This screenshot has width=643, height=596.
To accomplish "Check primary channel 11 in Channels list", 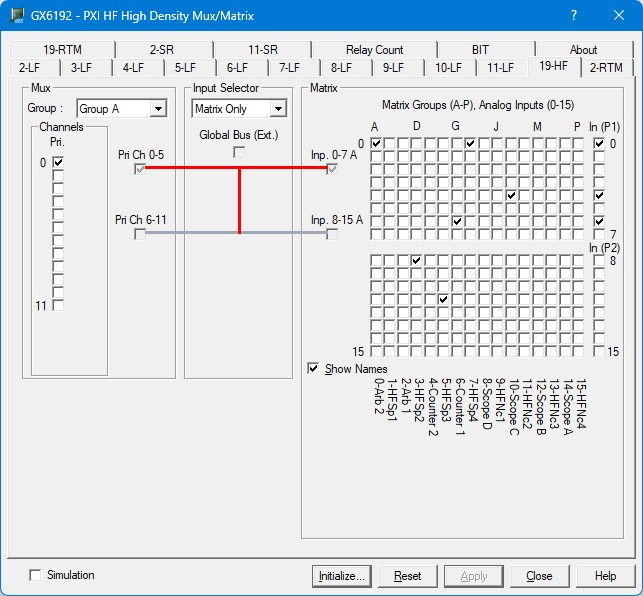I will 58,305.
